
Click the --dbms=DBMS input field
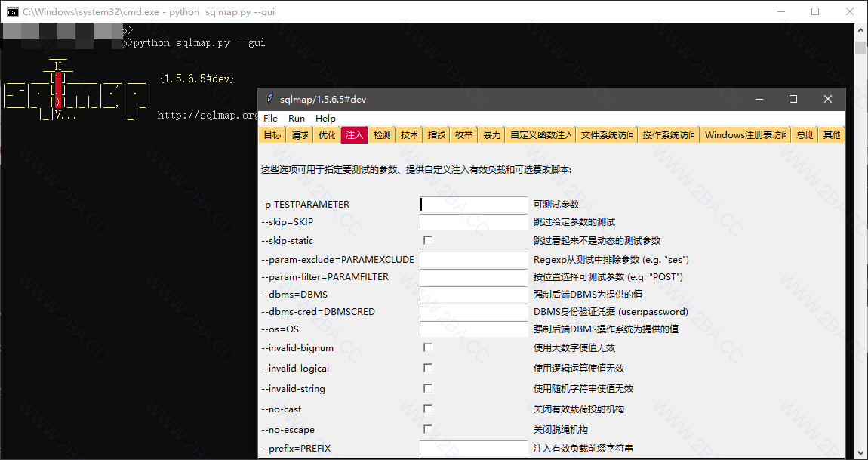(x=474, y=295)
